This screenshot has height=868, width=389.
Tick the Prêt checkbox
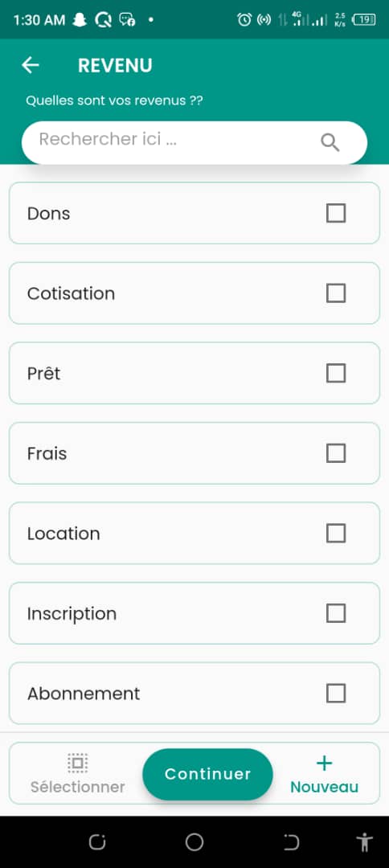(336, 373)
